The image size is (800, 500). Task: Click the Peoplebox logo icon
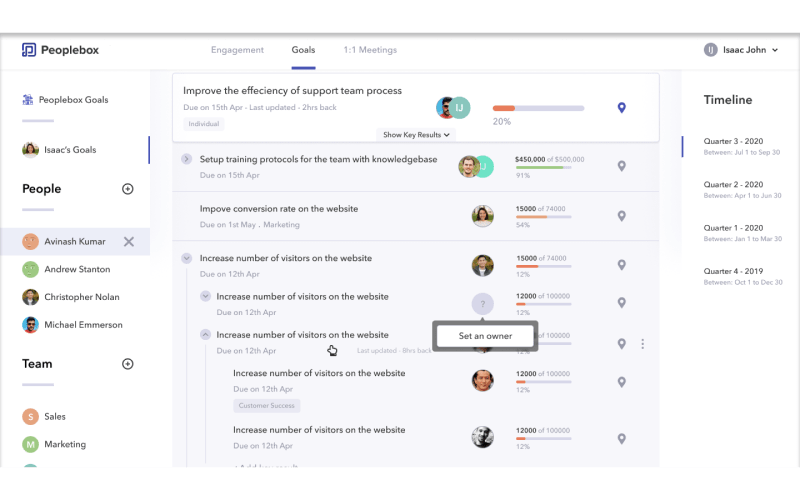pyautogui.click(x=29, y=50)
